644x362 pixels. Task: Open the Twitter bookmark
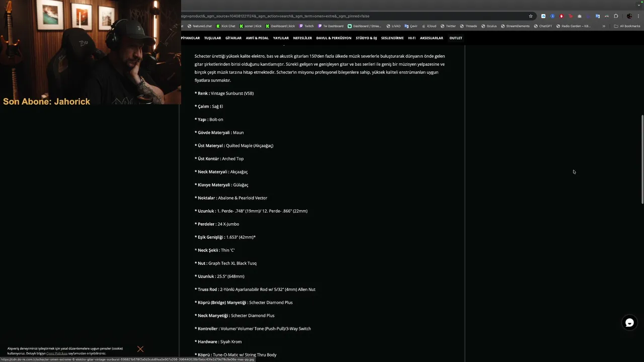(448, 26)
